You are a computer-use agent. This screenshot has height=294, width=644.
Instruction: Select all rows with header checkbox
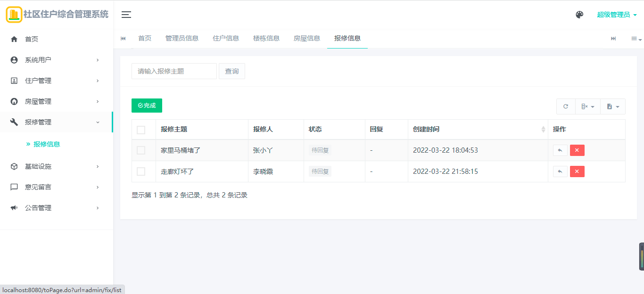tap(141, 130)
